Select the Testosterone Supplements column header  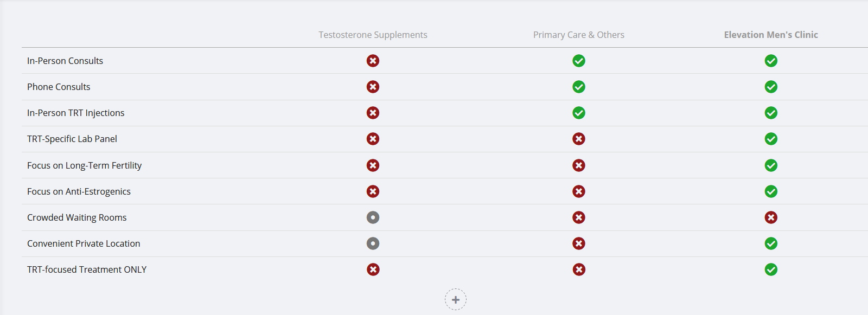point(373,35)
